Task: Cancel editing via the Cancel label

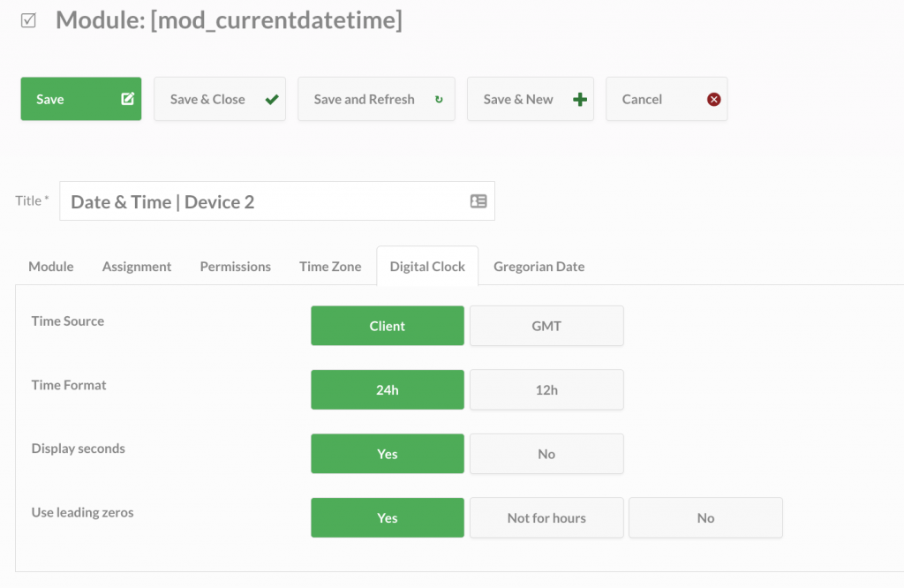Action: click(x=642, y=99)
